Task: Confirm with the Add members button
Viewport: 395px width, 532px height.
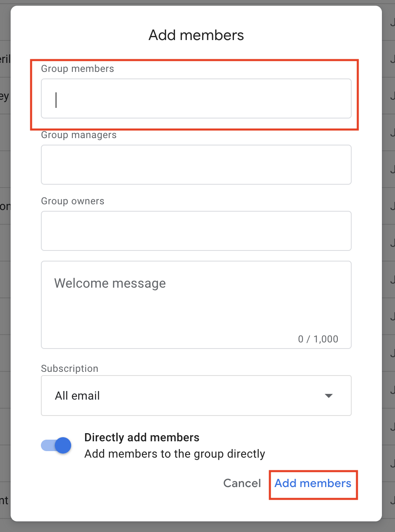Action: point(313,483)
